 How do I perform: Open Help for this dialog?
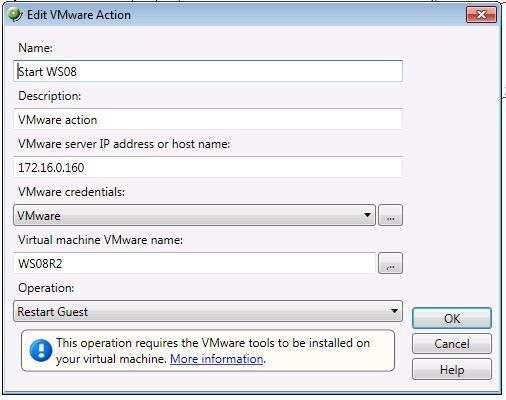pos(452,369)
